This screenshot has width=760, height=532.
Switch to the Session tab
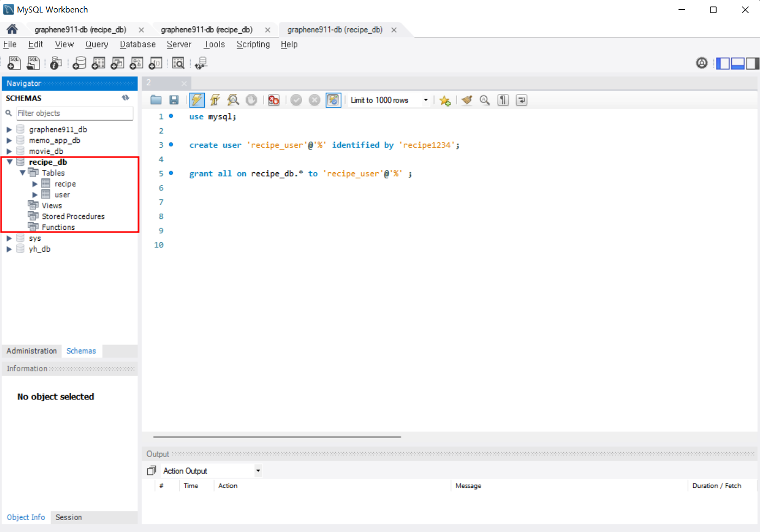click(68, 517)
